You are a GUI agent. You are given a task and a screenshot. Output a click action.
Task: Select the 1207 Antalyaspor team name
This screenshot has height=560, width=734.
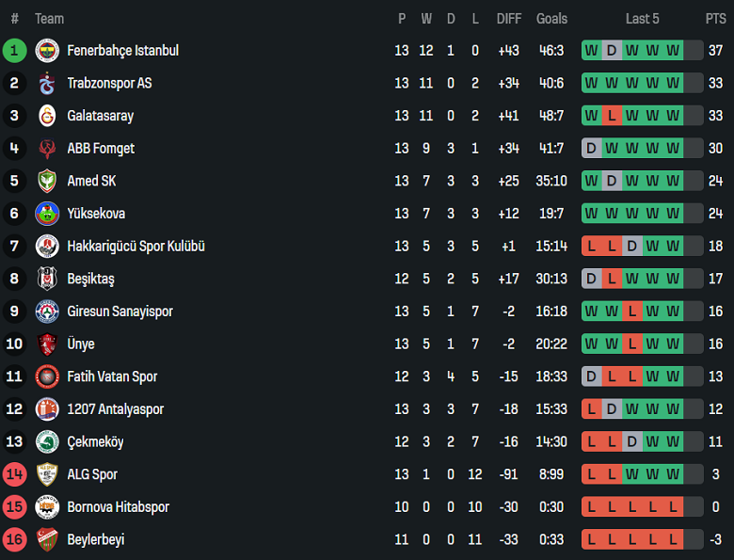click(x=115, y=409)
